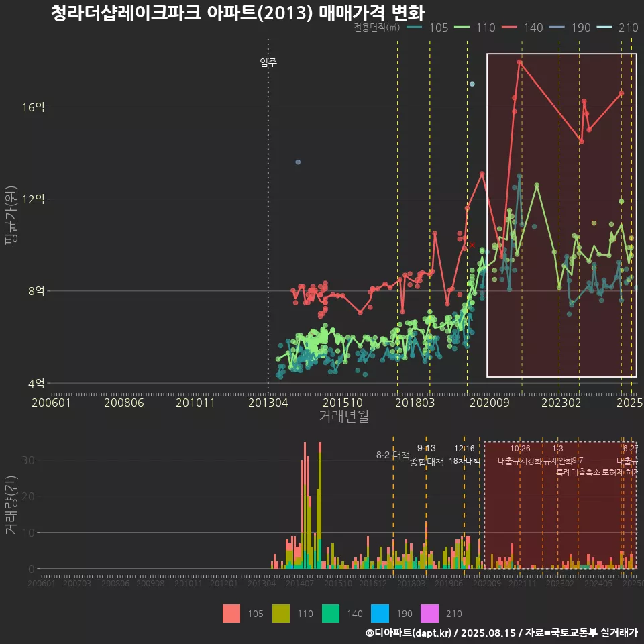Image resolution: width=644 pixels, height=644 pixels.
Task: Click the small red x marker near 10억
Action: tap(472, 245)
